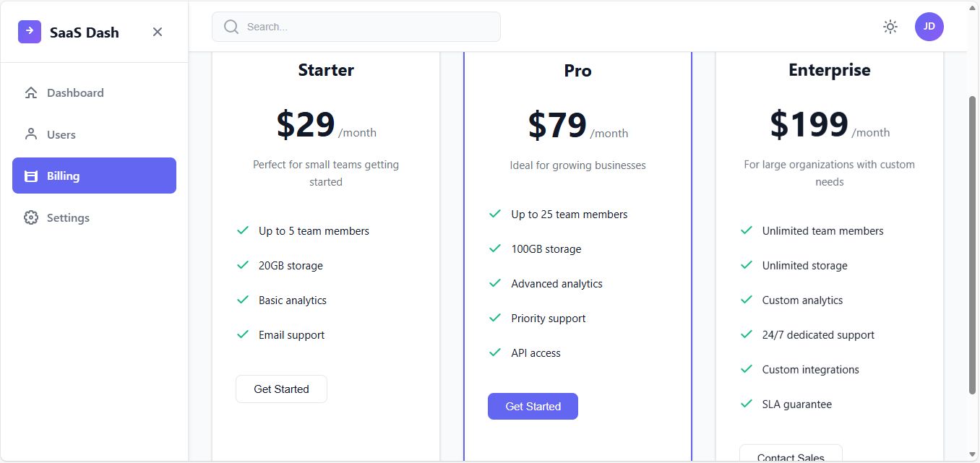Close the sidebar with the X icon
Screen dimensions: 980x463
tap(158, 32)
